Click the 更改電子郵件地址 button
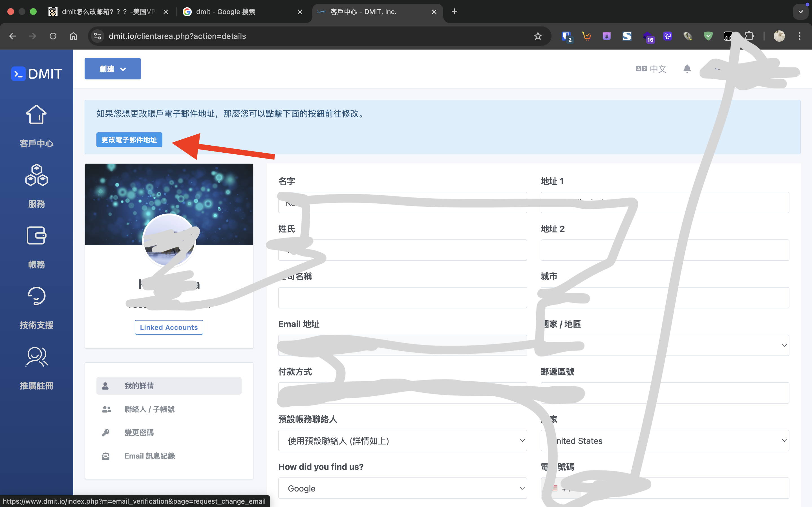Screen dimensions: 812x507 click(129, 140)
